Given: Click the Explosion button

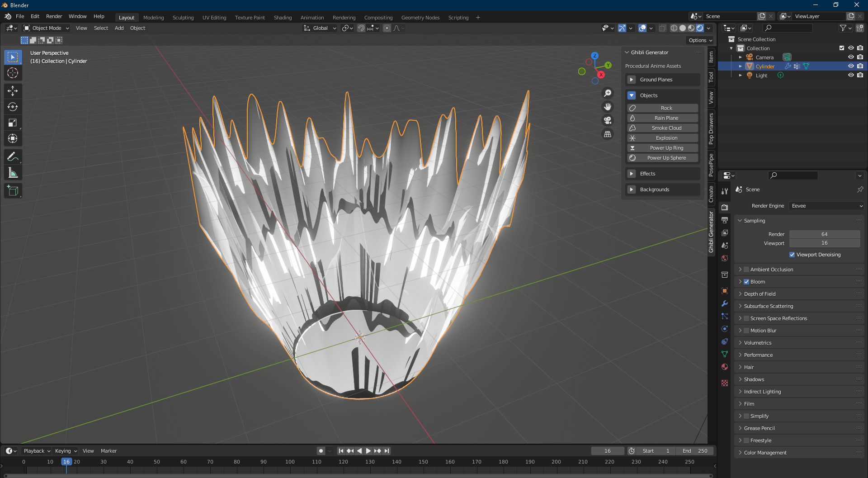Looking at the screenshot, I should 663,138.
